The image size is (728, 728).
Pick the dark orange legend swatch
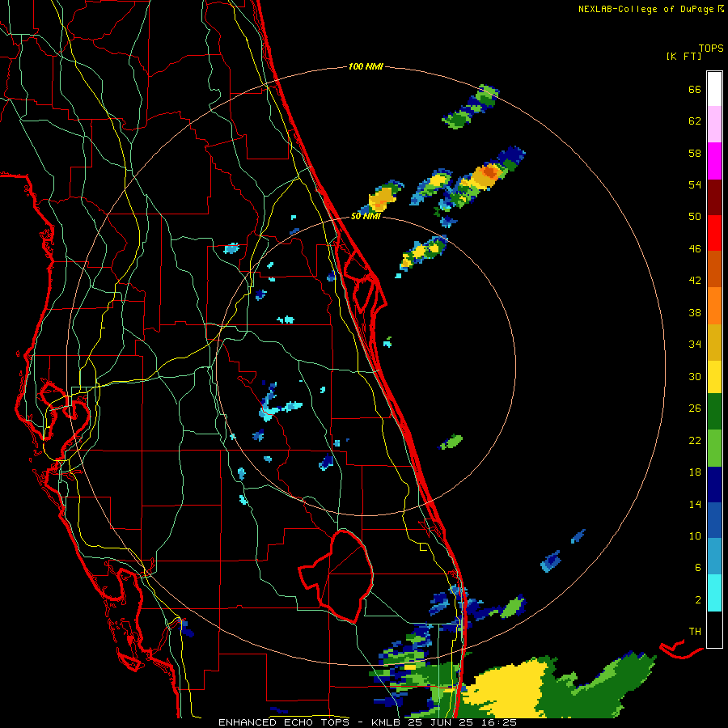point(714,269)
